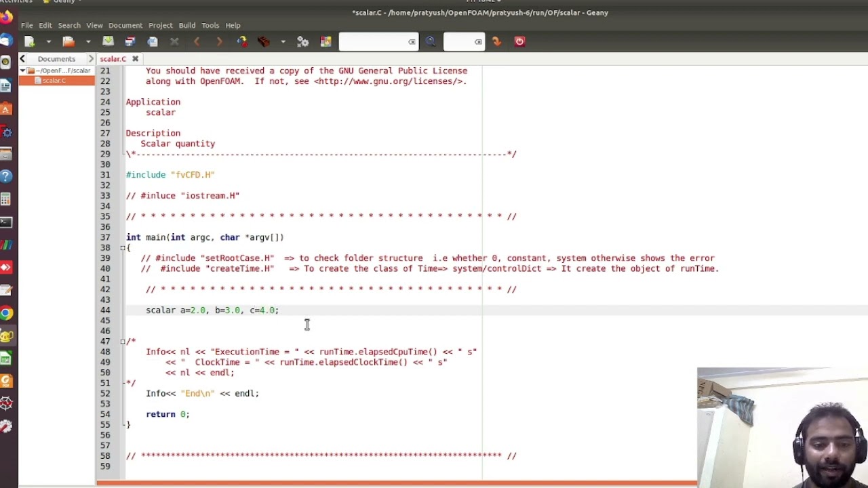Click the Open file folder icon
Image resolution: width=868 pixels, height=488 pixels.
(x=68, y=41)
